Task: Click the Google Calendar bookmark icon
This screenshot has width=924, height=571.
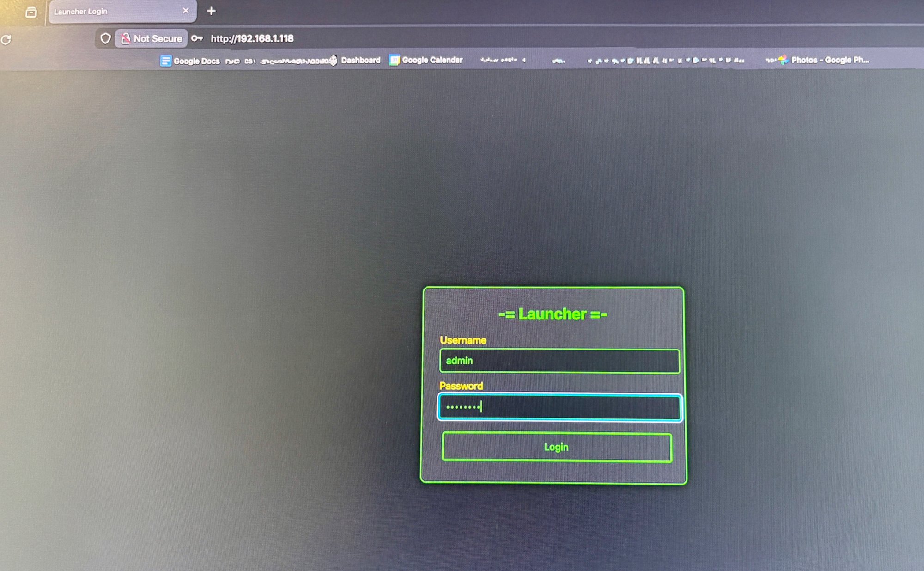Action: pos(395,60)
